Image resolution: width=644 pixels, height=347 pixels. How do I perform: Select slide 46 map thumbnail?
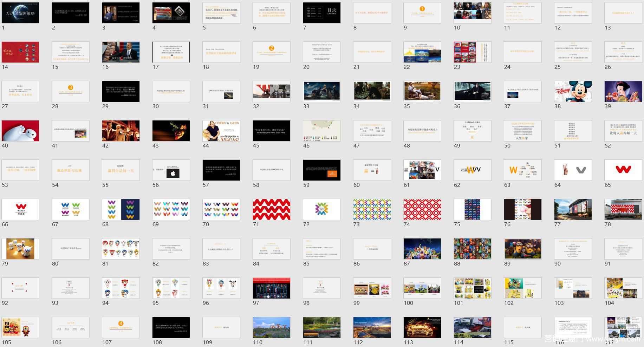coord(322,131)
